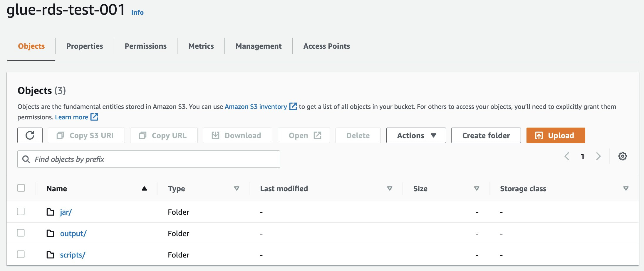Switch to the Permissions tab
644x271 pixels.
tap(146, 46)
